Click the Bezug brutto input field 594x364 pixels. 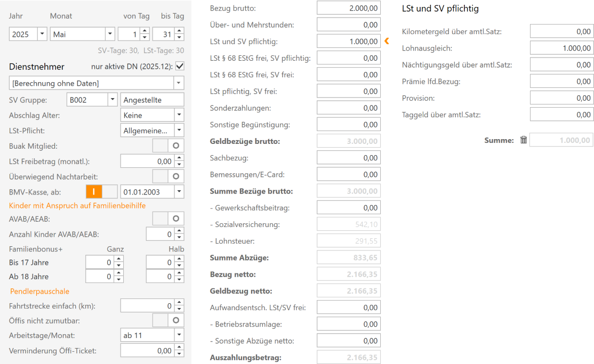348,8
